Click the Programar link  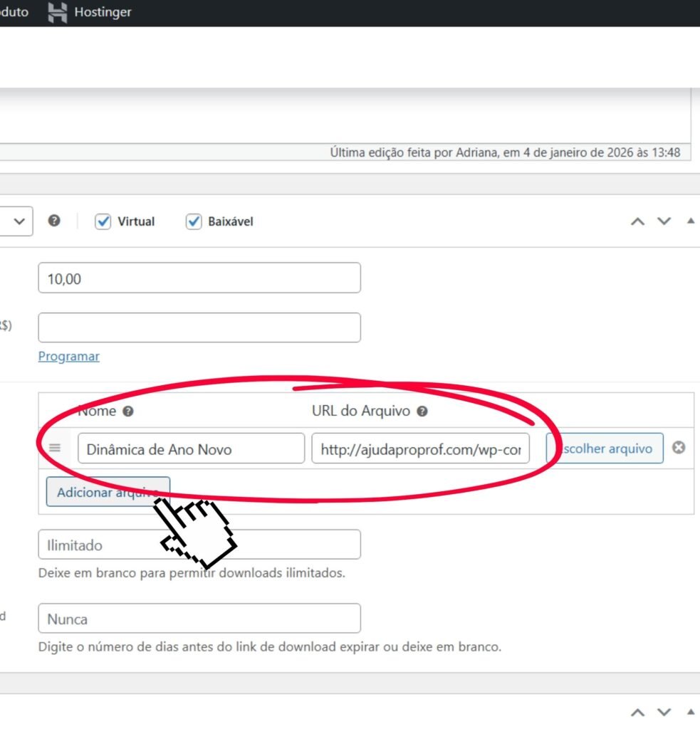[68, 356]
